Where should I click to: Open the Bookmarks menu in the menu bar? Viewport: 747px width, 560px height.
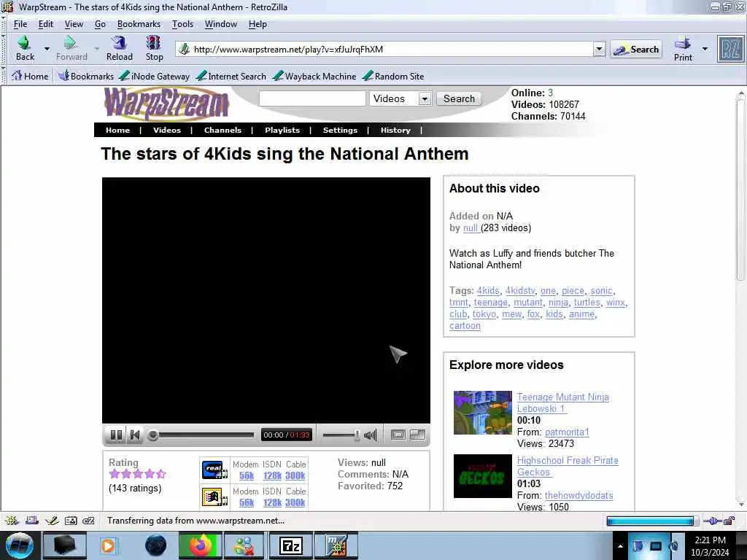(139, 24)
